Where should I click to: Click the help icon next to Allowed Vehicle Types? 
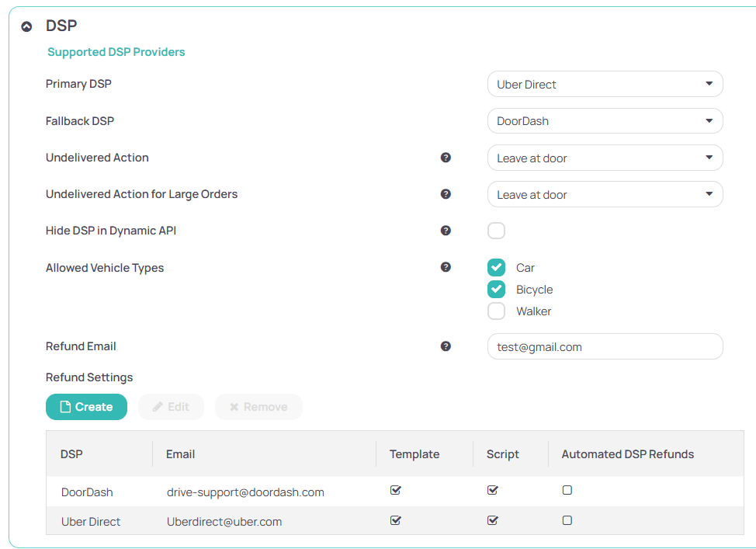[446, 266]
